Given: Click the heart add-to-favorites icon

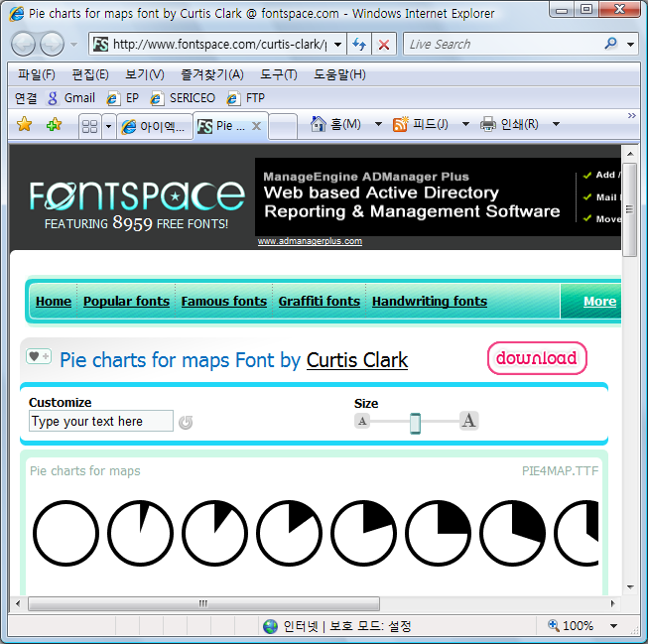Looking at the screenshot, I should click(39, 356).
